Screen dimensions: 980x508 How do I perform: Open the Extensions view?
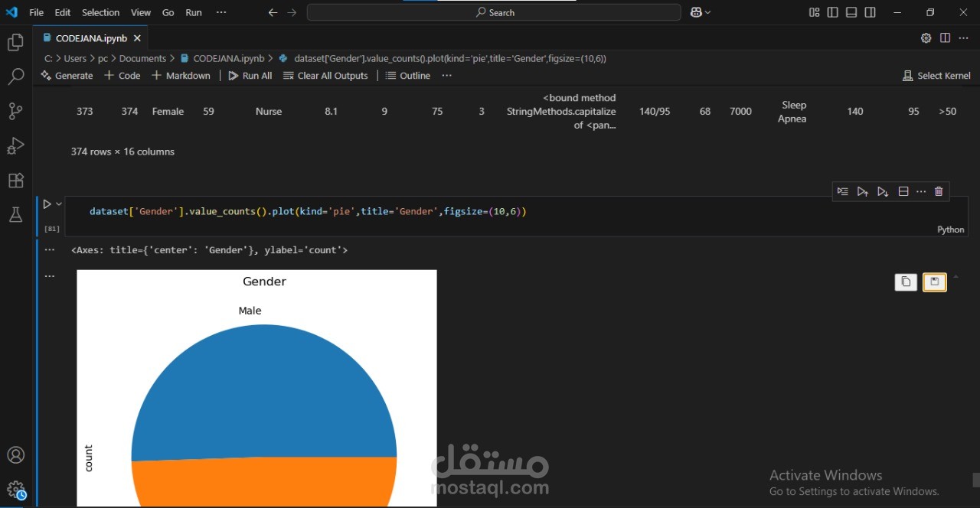[x=15, y=181]
